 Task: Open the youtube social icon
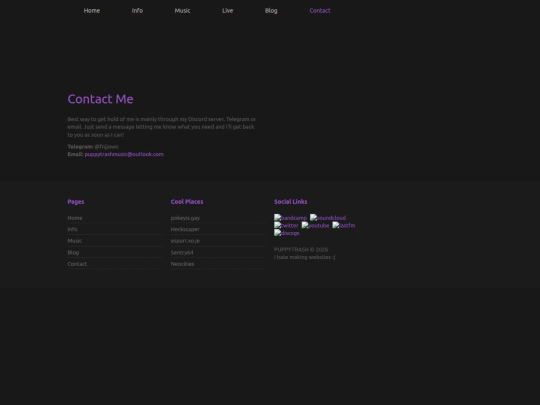coord(315,225)
